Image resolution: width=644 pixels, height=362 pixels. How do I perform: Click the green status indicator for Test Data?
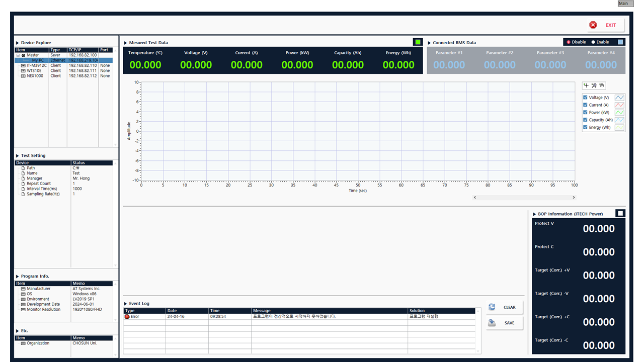click(418, 42)
